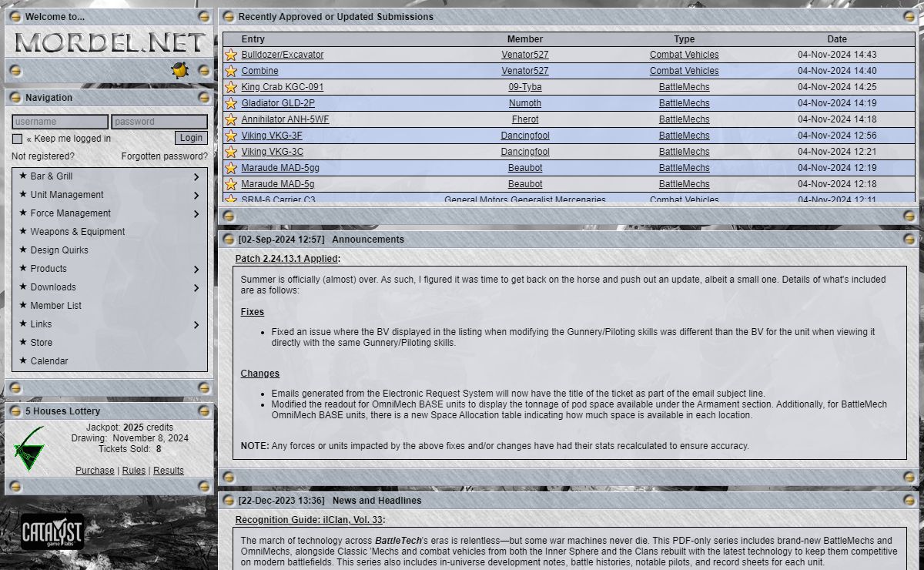
Task: Open the Purchase lottery tickets link
Action: tap(95, 471)
